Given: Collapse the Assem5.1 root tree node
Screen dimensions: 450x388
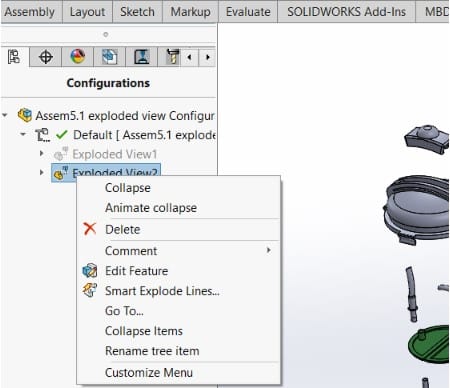Looking at the screenshot, I should (5, 115).
